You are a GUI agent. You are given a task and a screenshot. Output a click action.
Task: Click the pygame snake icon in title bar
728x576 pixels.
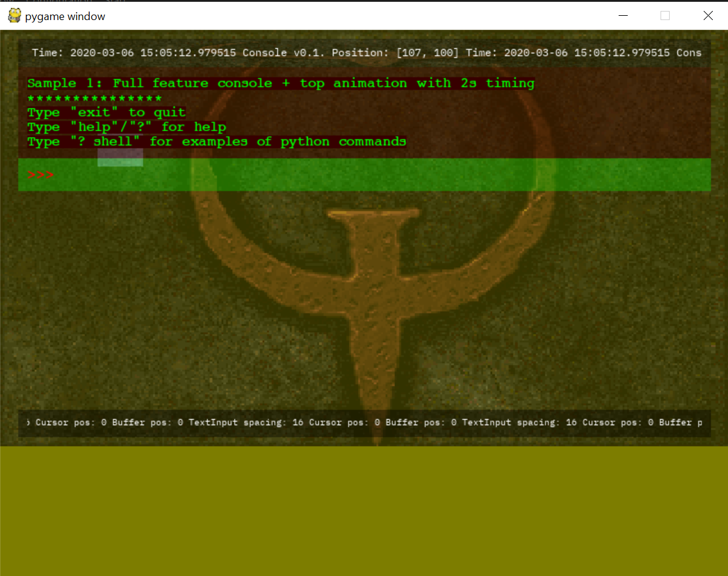(x=15, y=16)
